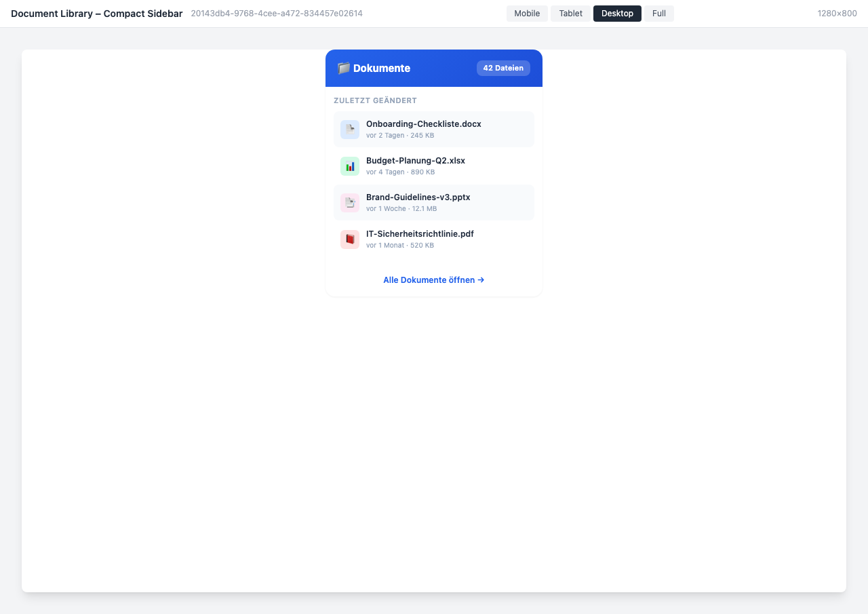Switch to Mobile viewport mode
868x614 pixels.
(527, 13)
